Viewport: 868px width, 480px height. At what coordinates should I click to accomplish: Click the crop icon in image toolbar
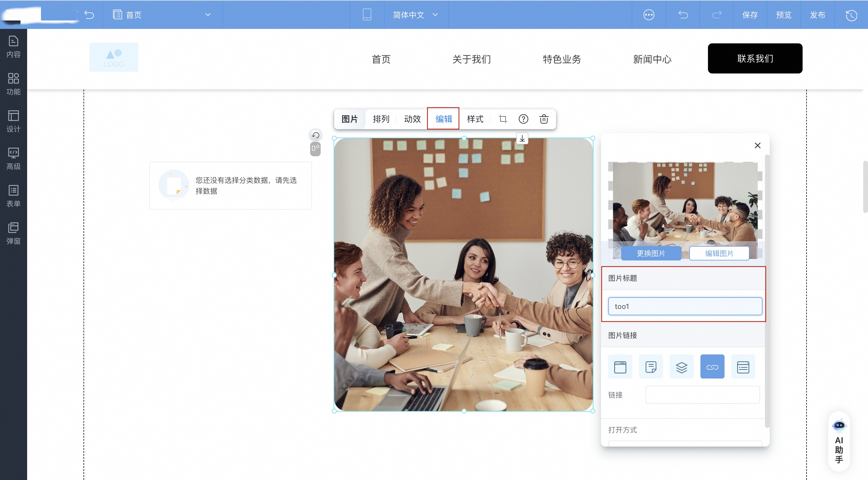click(503, 119)
